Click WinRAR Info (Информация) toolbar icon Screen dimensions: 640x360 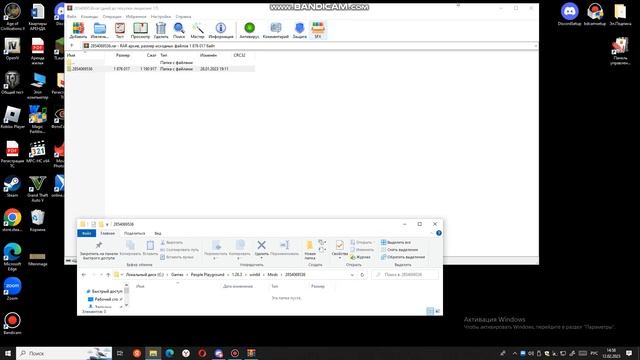click(x=221, y=31)
